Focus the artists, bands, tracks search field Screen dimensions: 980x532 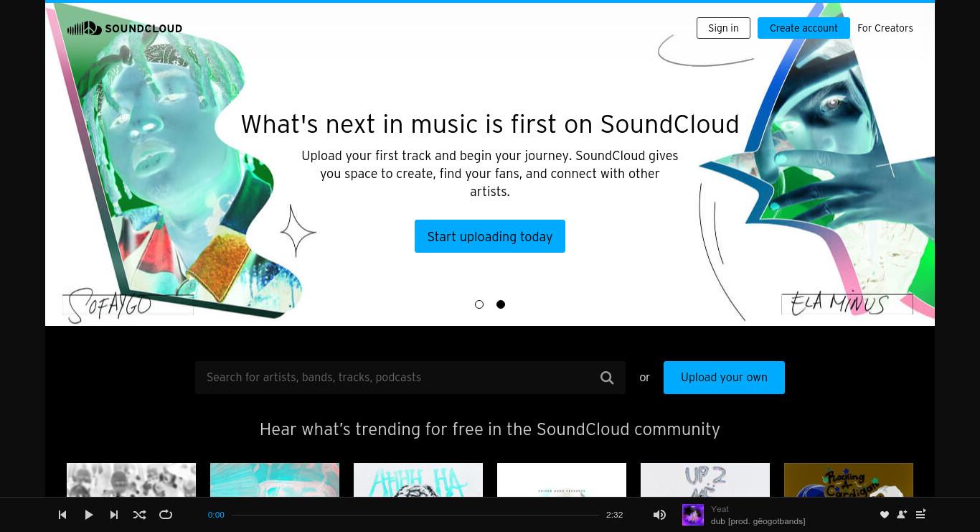397,378
